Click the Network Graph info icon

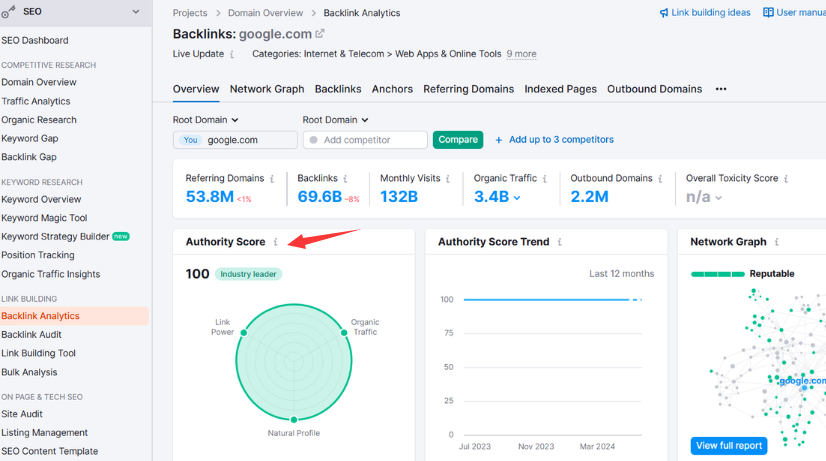[x=777, y=242]
